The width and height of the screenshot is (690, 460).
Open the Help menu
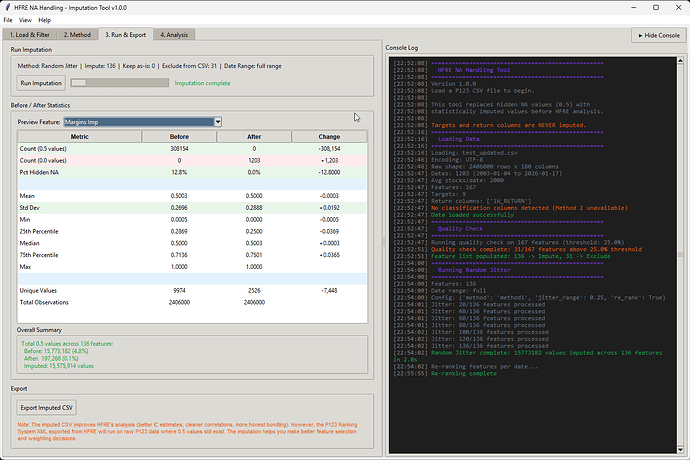43,20
